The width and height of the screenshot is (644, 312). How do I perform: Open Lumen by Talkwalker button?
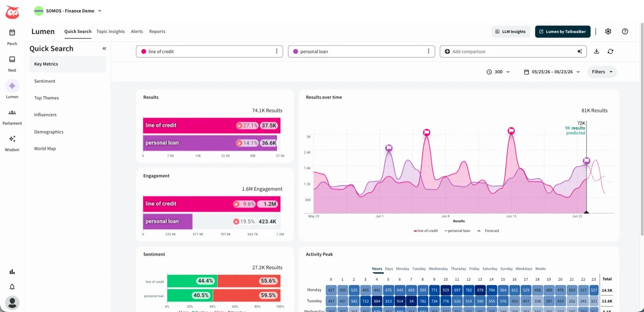pyautogui.click(x=563, y=31)
